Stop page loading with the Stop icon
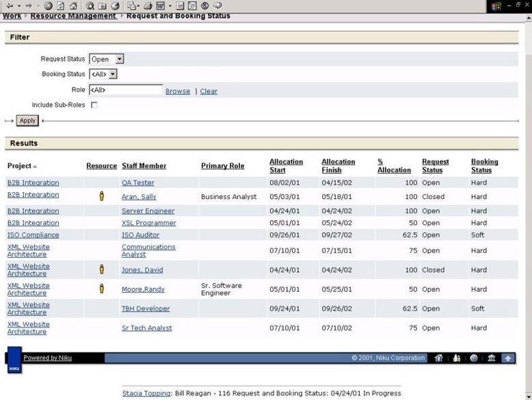Viewport: 532px width, 400px height. [48, 5]
